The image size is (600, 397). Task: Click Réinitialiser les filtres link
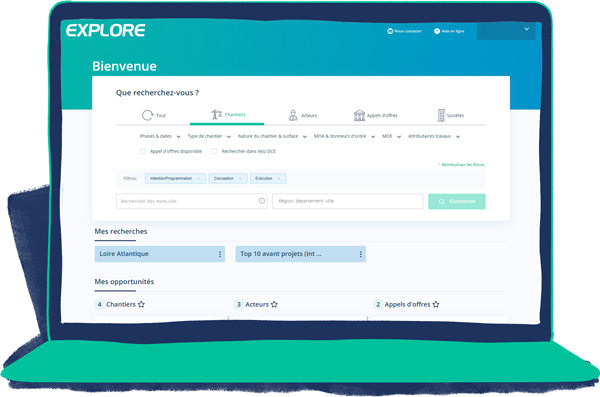tap(461, 165)
